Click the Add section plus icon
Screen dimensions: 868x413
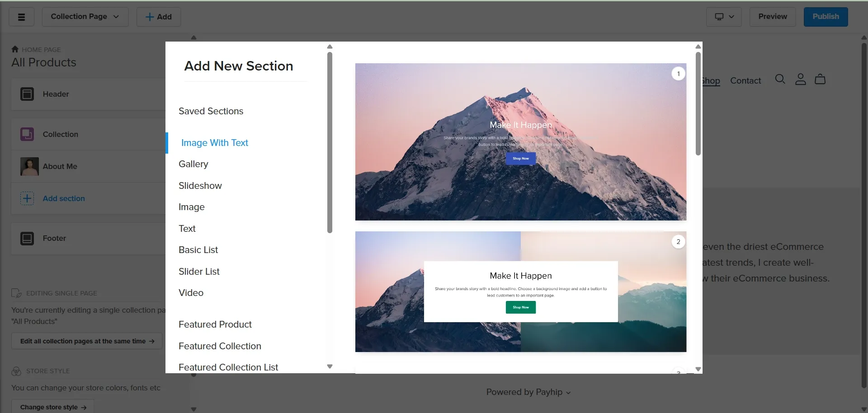tap(27, 198)
